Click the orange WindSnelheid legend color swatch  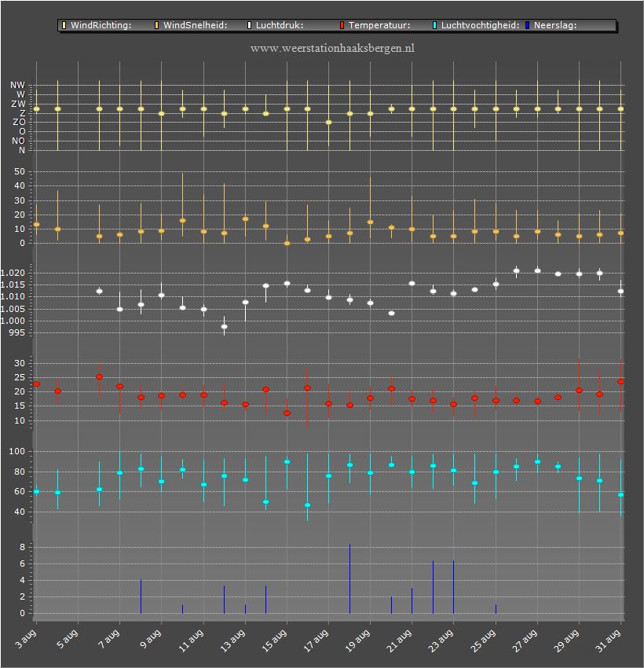point(156,25)
